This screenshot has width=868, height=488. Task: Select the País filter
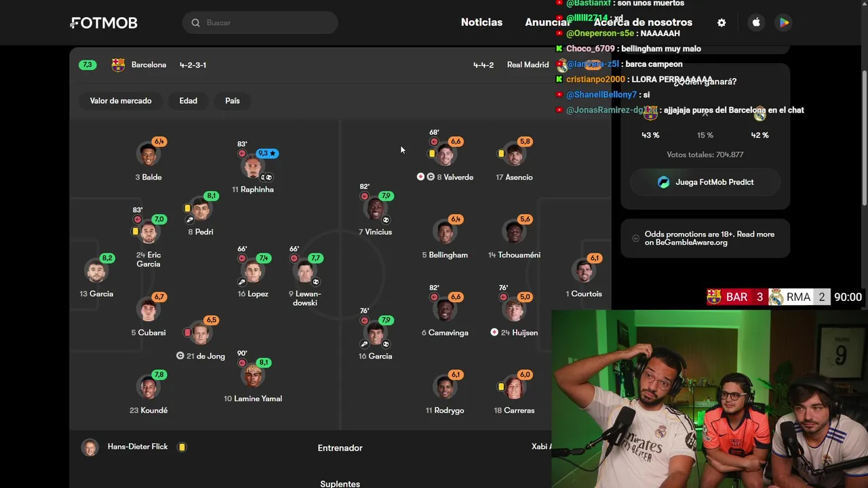click(x=233, y=101)
